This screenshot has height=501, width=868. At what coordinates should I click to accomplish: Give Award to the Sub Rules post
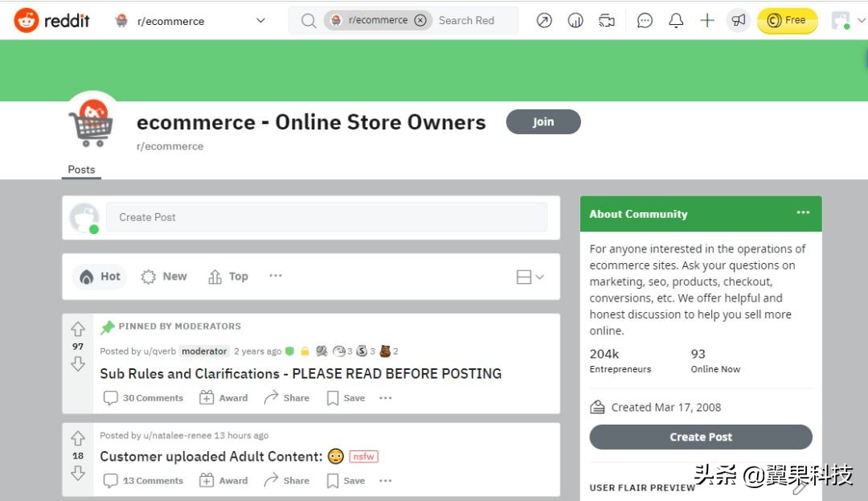(223, 398)
